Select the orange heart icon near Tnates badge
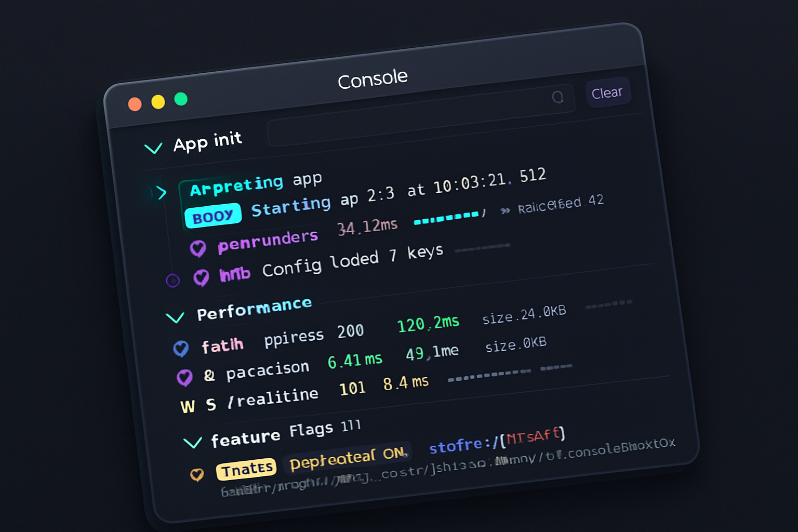 pyautogui.click(x=197, y=474)
